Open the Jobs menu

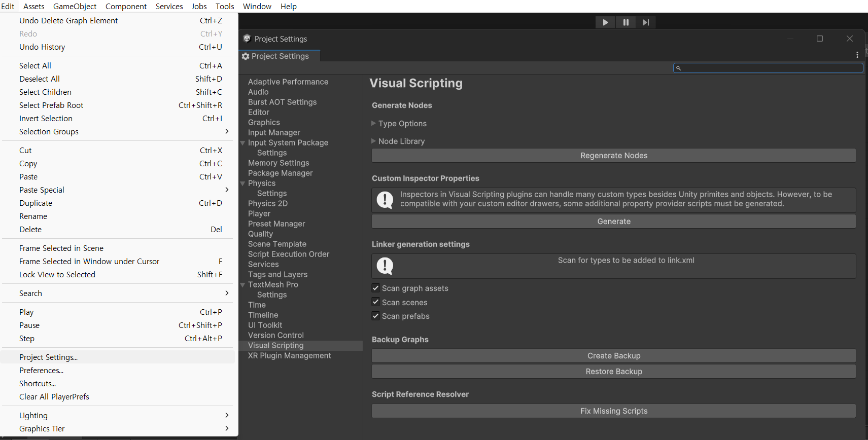click(199, 6)
